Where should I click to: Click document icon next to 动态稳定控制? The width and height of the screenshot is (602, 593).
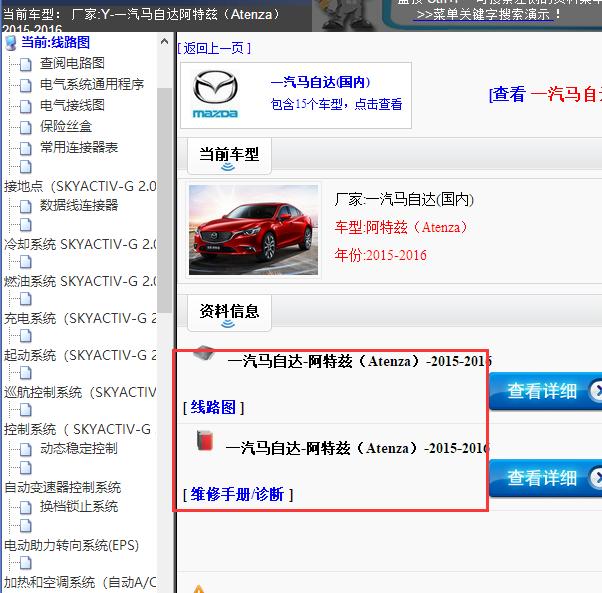pyautogui.click(x=26, y=449)
